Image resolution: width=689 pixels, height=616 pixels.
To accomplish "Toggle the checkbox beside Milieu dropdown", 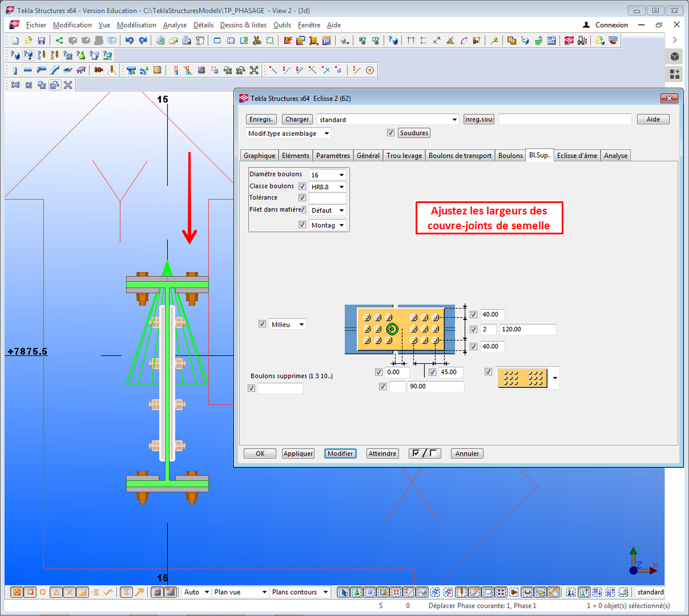I will 262,324.
